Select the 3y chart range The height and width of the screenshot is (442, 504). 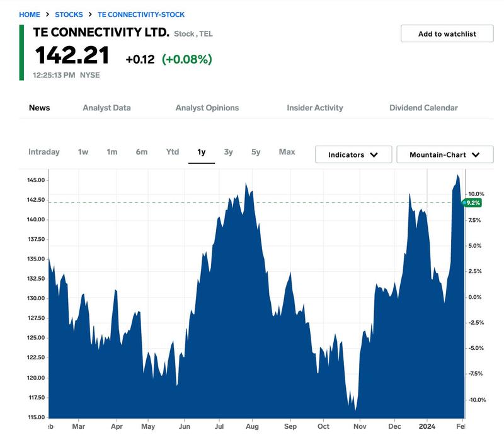pyautogui.click(x=228, y=152)
